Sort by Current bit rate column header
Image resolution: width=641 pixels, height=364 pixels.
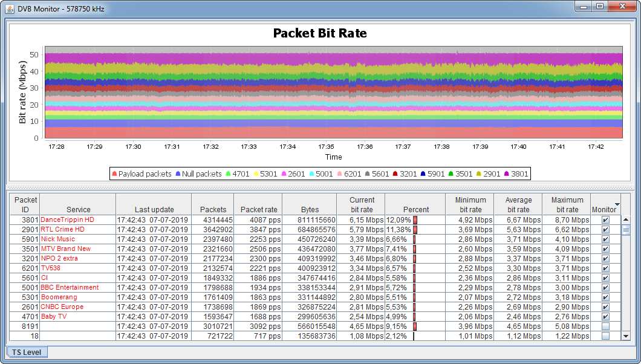tap(362, 204)
